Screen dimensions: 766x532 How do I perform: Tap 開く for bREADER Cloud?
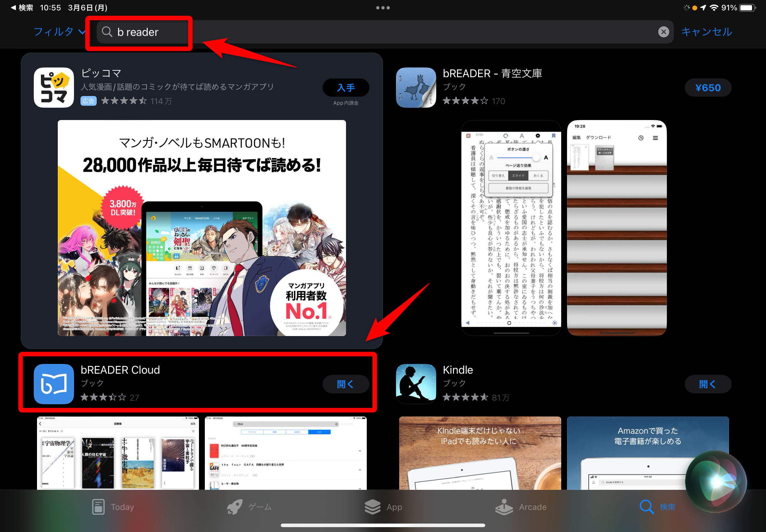(x=345, y=384)
